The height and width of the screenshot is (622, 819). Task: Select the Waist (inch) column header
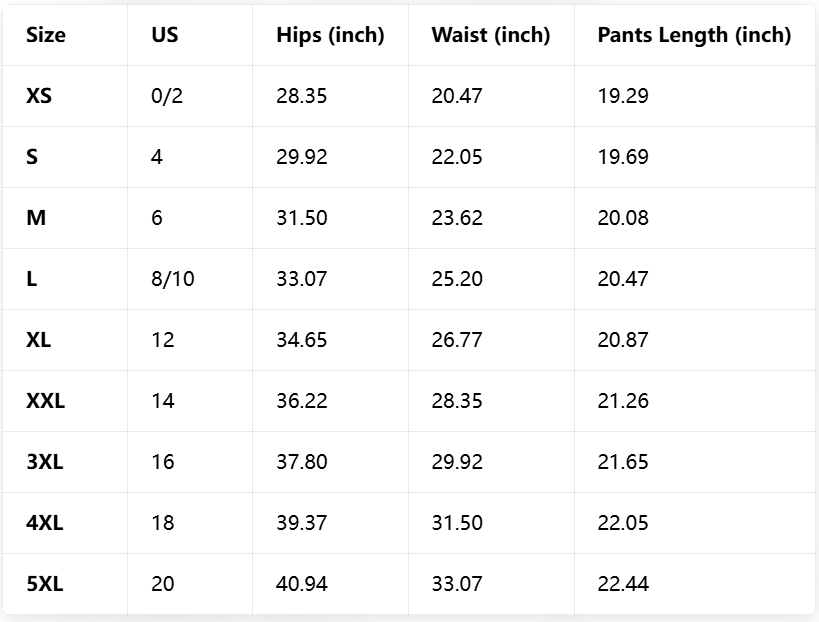(x=491, y=35)
